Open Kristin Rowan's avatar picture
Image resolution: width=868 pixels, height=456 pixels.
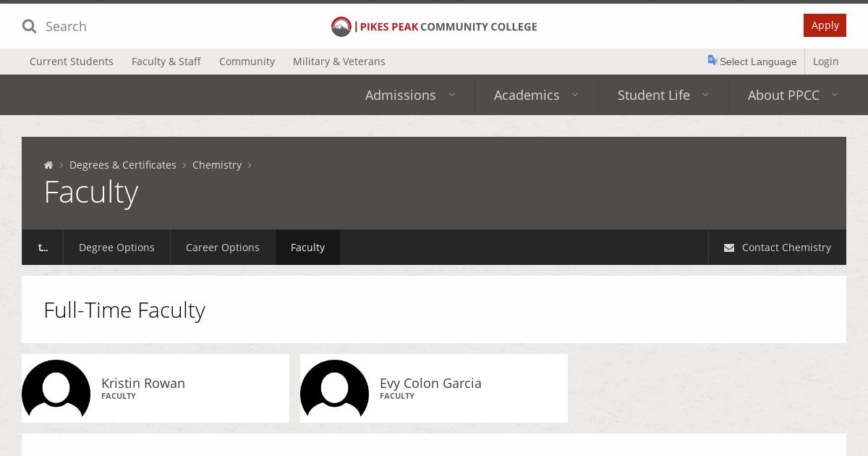tap(56, 390)
